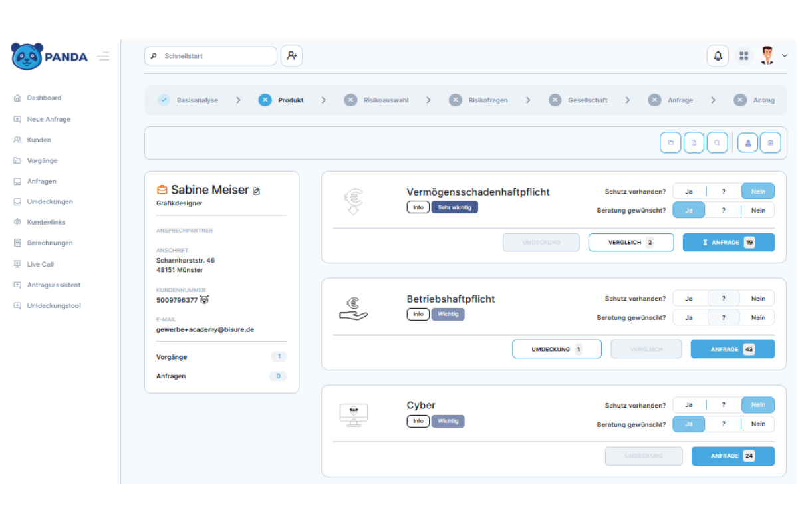Screen dimensions: 798x532
Task: Open the user profile dropdown arrow
Action: point(785,56)
